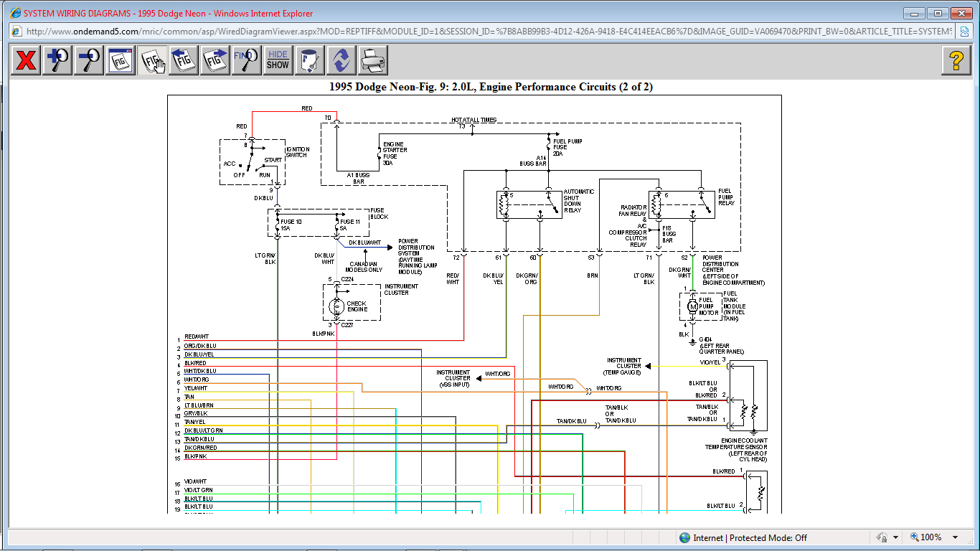The image size is (980, 551).
Task: Open the privacy lock dropdown in status bar
Action: tap(895, 537)
